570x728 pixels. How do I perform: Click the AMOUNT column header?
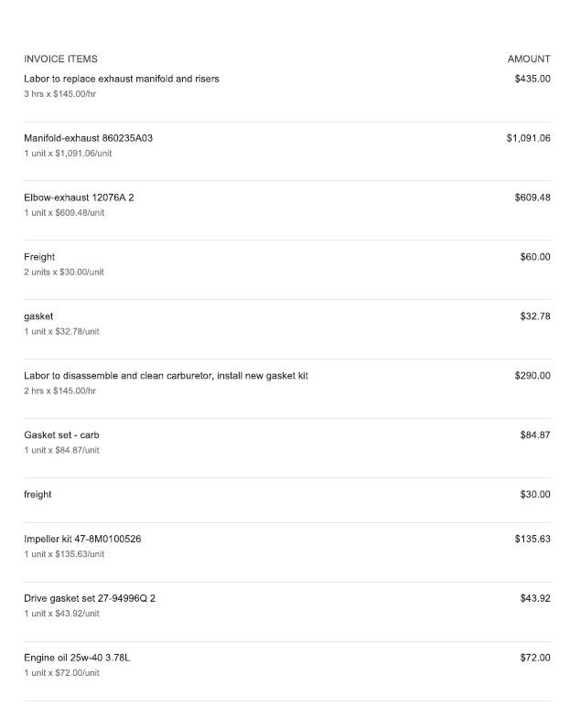click(529, 59)
